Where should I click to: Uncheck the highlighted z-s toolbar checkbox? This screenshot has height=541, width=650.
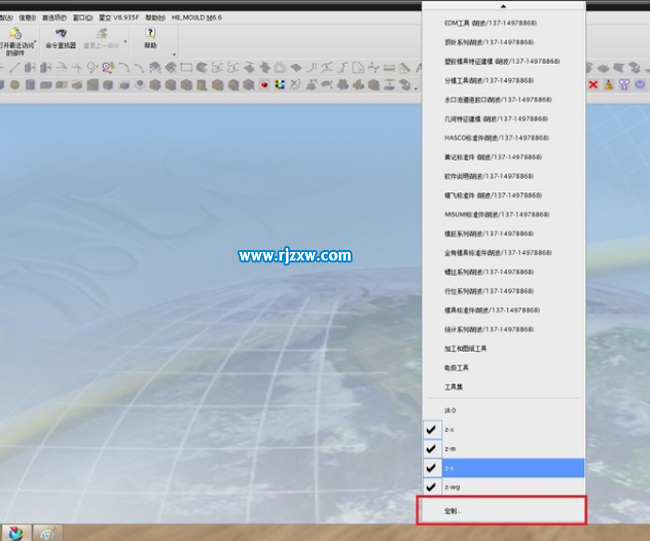(x=431, y=468)
